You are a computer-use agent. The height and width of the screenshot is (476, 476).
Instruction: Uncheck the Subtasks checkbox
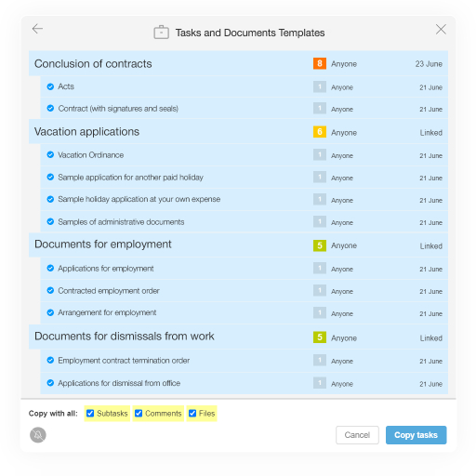pos(90,414)
